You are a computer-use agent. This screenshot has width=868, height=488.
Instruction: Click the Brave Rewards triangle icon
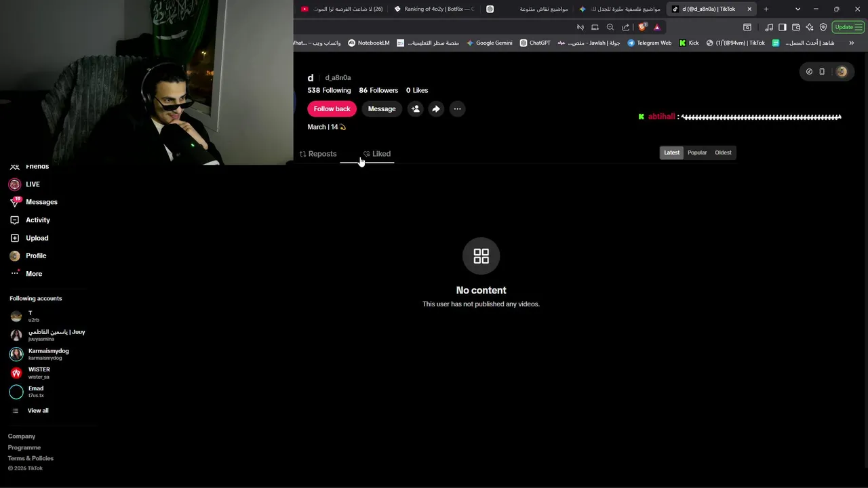click(657, 27)
